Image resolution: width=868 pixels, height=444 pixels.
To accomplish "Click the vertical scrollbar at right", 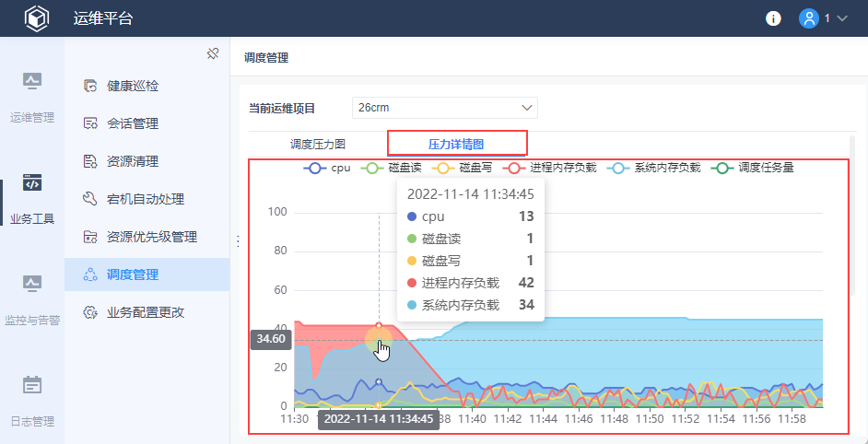I will click(852, 216).
